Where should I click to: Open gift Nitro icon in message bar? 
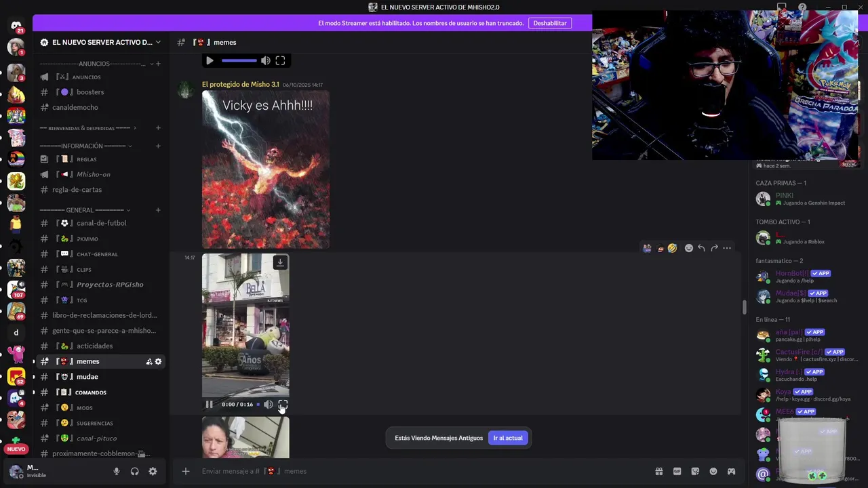click(x=658, y=472)
